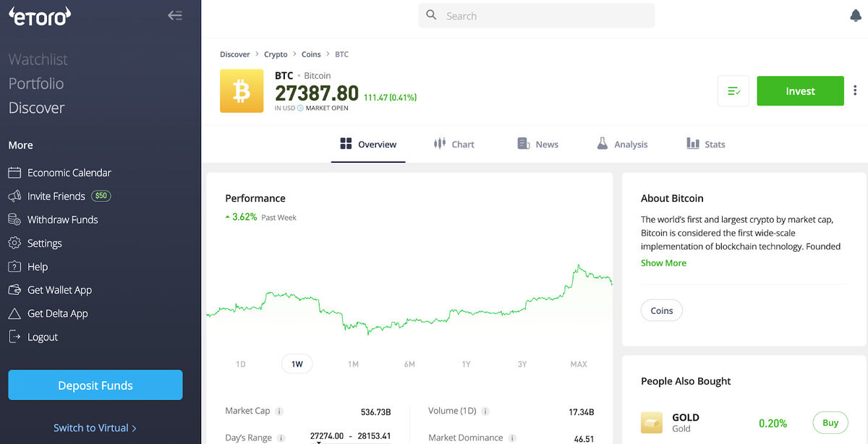Click into the Search field
The height and width of the screenshot is (444, 868).
click(x=537, y=16)
